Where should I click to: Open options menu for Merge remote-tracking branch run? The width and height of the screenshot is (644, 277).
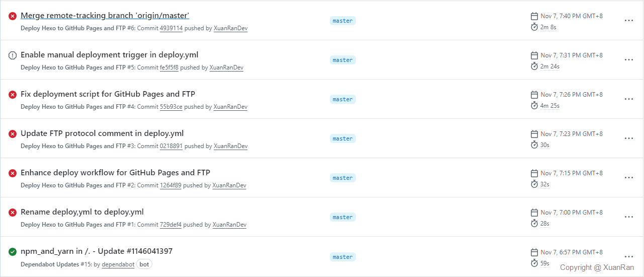(628, 21)
